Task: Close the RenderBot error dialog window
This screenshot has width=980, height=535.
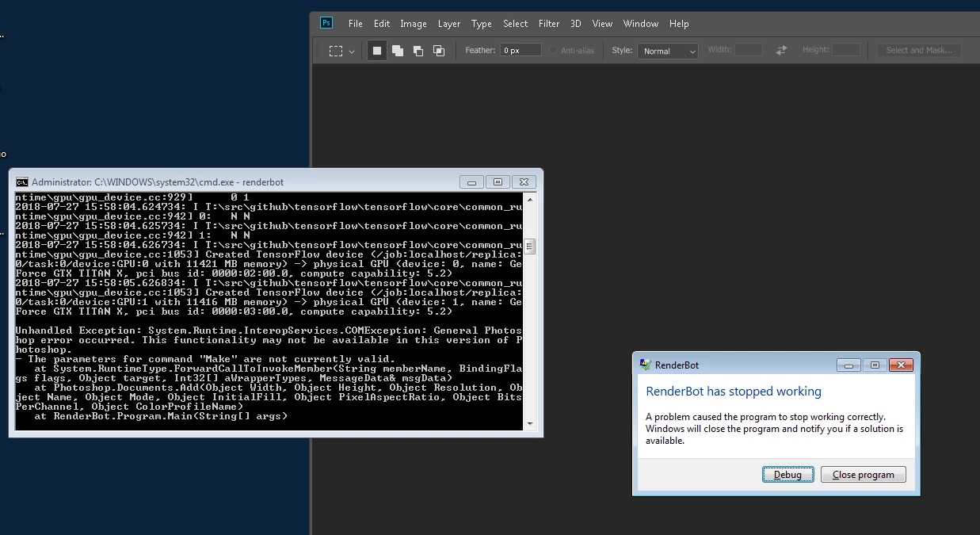Action: [901, 365]
